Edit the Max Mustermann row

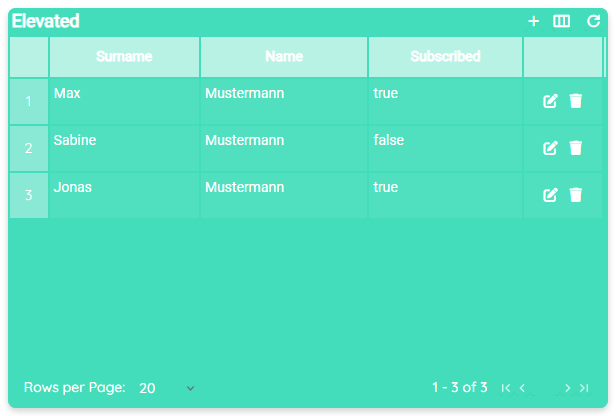pos(550,101)
